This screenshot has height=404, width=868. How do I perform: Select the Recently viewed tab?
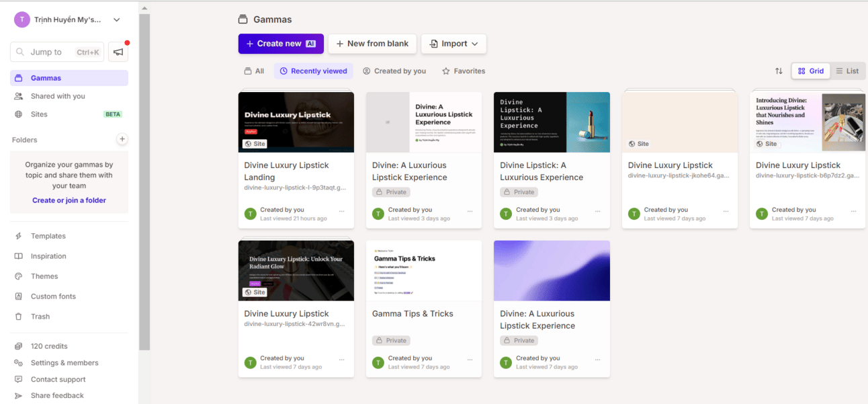coord(313,71)
